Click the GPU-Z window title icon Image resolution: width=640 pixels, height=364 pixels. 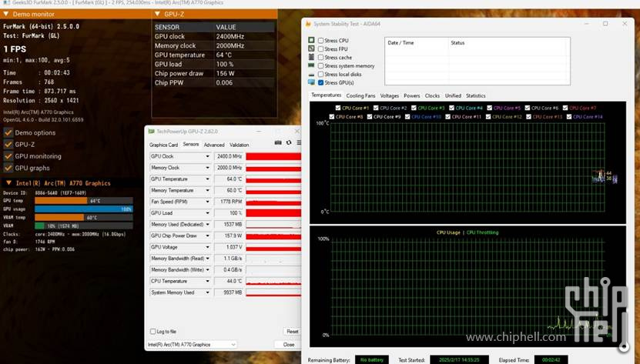tap(152, 132)
